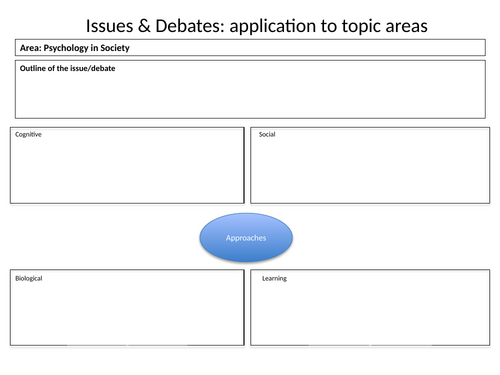Click inside the Outline of the issue/debate box
The width and height of the screenshot is (500, 375).
tap(250, 89)
